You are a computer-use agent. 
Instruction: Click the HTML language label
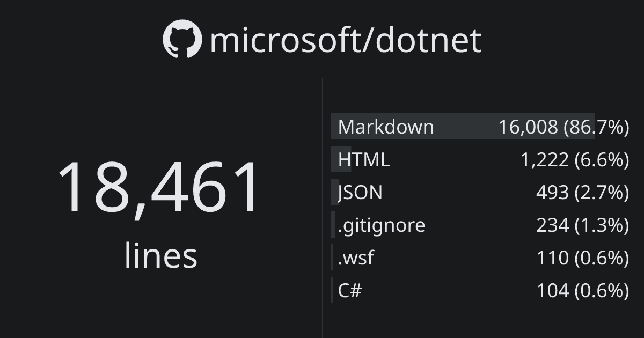tap(364, 160)
